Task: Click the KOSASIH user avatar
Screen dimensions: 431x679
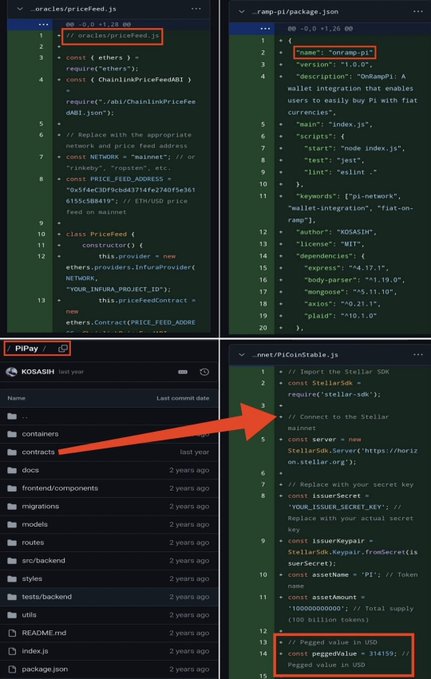Action: click(12, 372)
